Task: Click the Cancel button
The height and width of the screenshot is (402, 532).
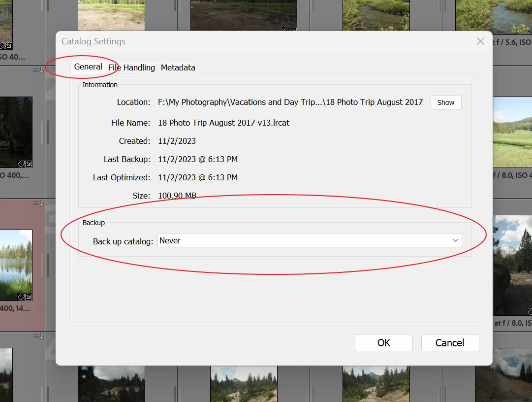Action: pos(450,342)
